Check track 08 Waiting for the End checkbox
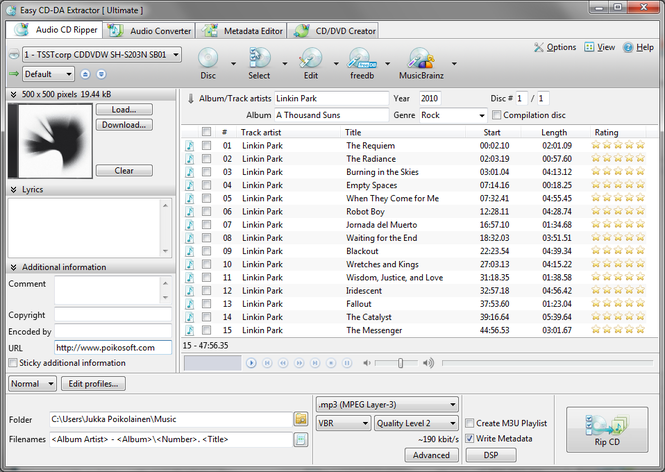This screenshot has width=665, height=472. pyautogui.click(x=206, y=238)
